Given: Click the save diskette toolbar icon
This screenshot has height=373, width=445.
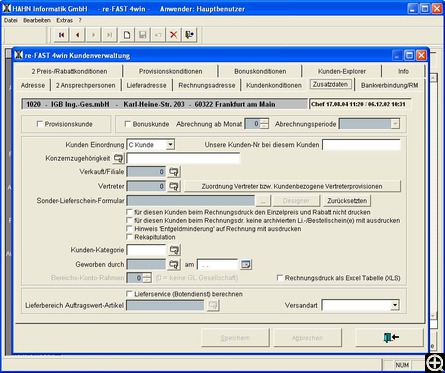Looking at the screenshot, I should [142, 35].
